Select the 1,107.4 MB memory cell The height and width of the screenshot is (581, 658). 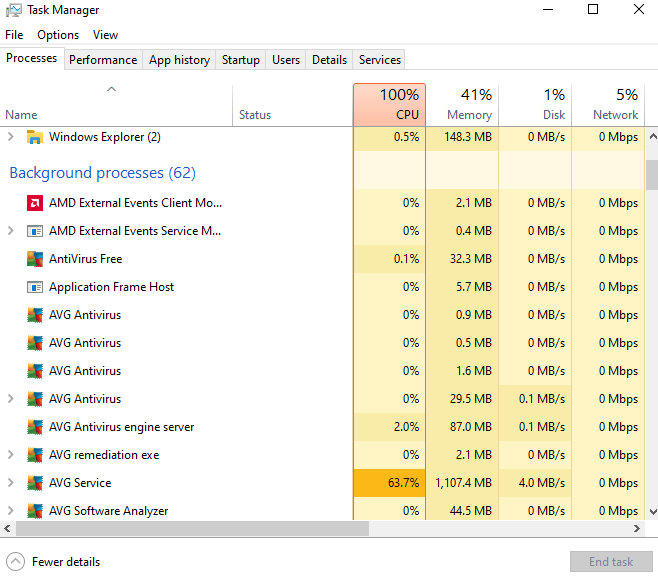[x=462, y=483]
